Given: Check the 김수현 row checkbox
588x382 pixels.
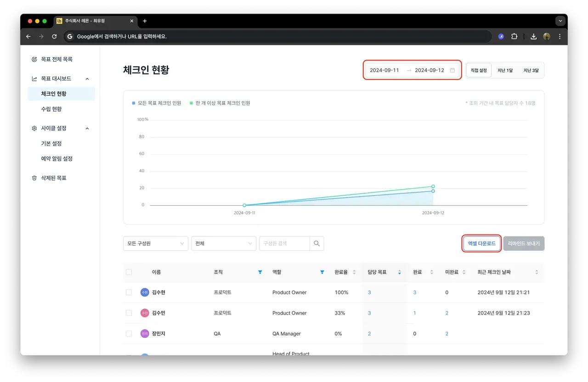Looking at the screenshot, I should point(129,292).
